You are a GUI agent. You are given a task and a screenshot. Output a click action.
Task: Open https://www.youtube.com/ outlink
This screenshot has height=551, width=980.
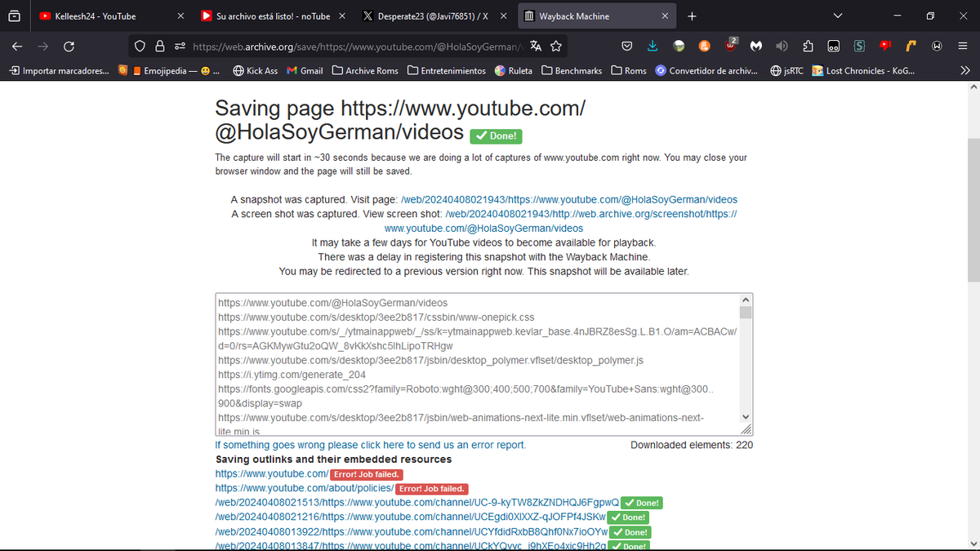(x=272, y=473)
